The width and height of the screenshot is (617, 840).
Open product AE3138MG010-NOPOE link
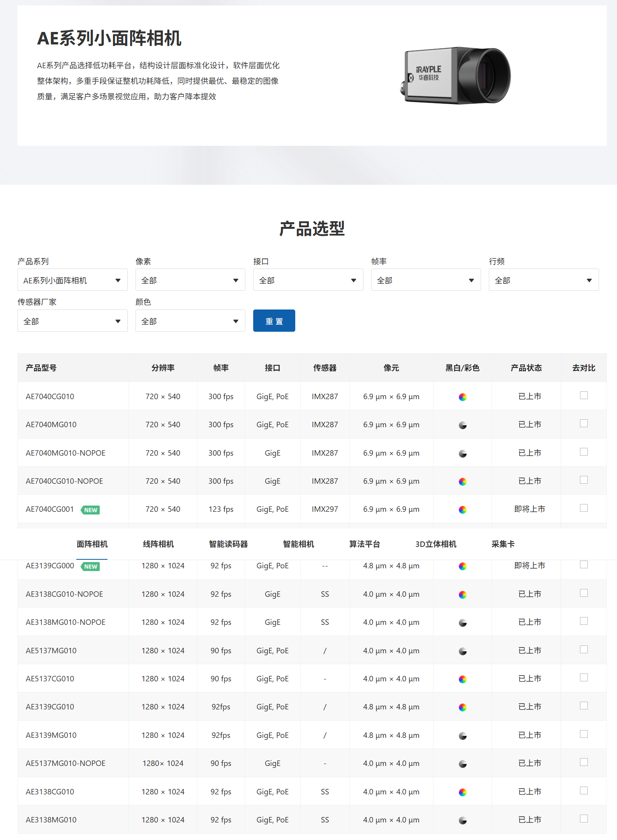pos(65,622)
